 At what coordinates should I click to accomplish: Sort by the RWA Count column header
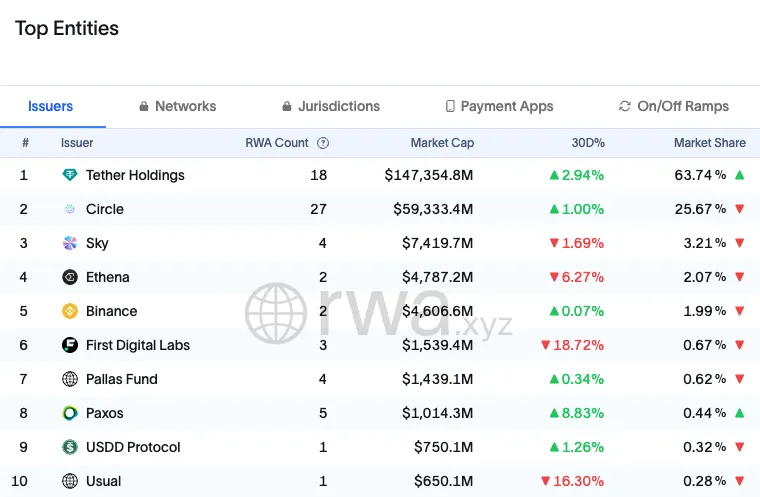277,143
